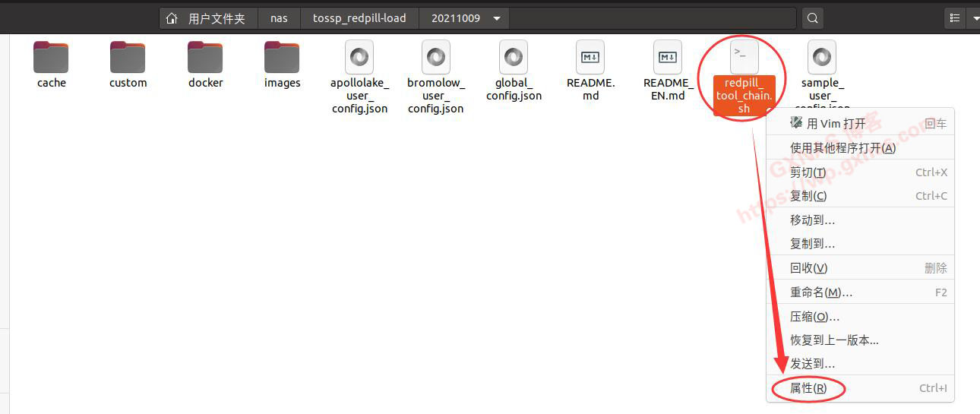Choose 压缩 menu entry
Viewport: 980px width, 414px height.
[x=860, y=317]
